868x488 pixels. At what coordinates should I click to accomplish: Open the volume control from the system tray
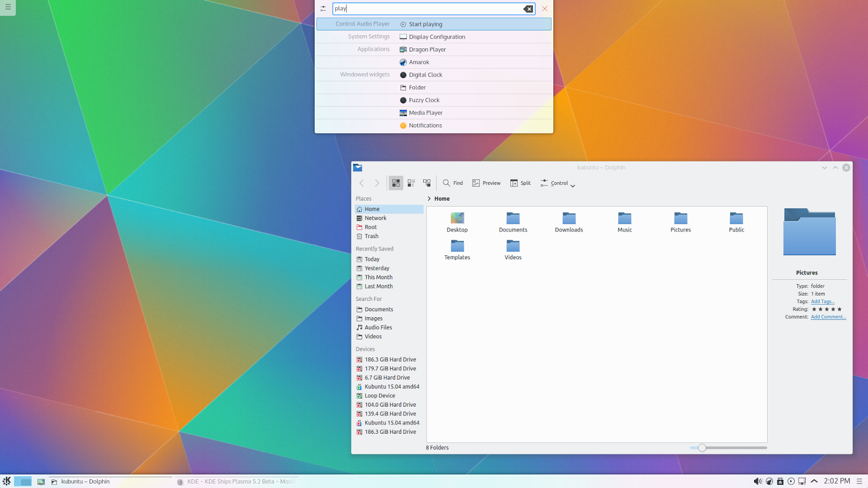click(757, 481)
